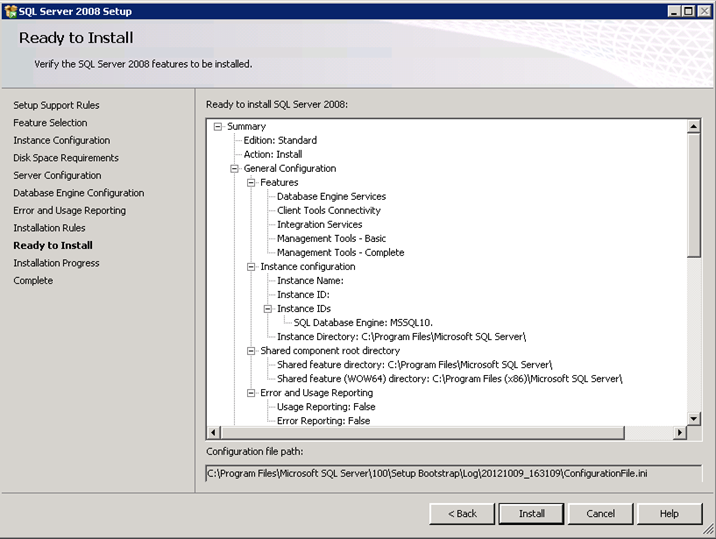Select Shared feature (WOW64) directory item
Screen dimensions: 716x539
pos(449,379)
